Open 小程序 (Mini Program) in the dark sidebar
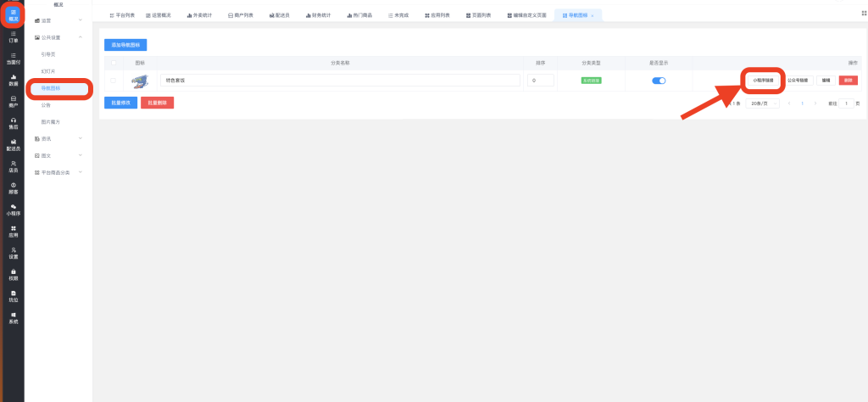The height and width of the screenshot is (402, 868). (13, 209)
